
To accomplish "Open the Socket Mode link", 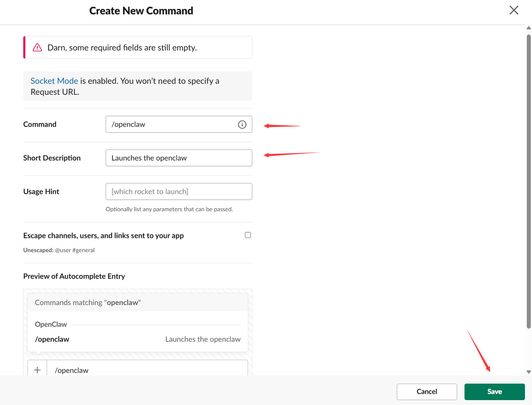I will (x=54, y=81).
